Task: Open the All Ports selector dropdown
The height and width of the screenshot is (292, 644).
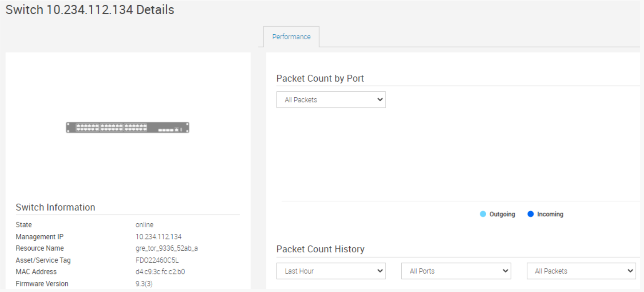Action: click(456, 271)
